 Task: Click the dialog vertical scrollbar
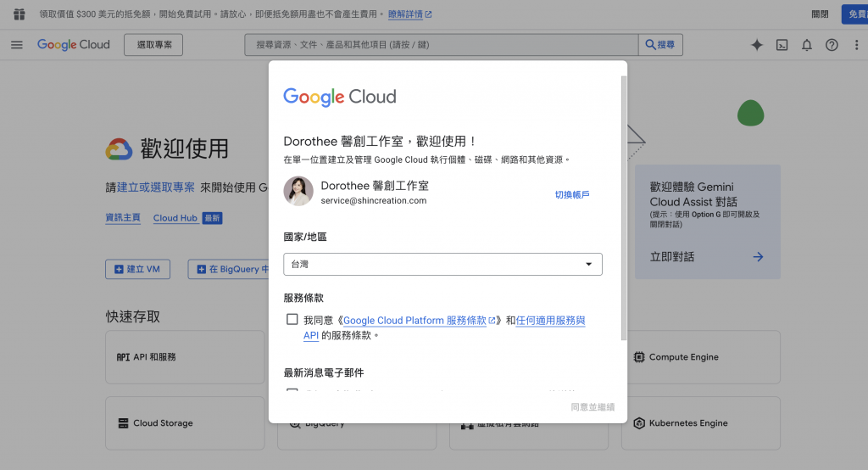624,208
